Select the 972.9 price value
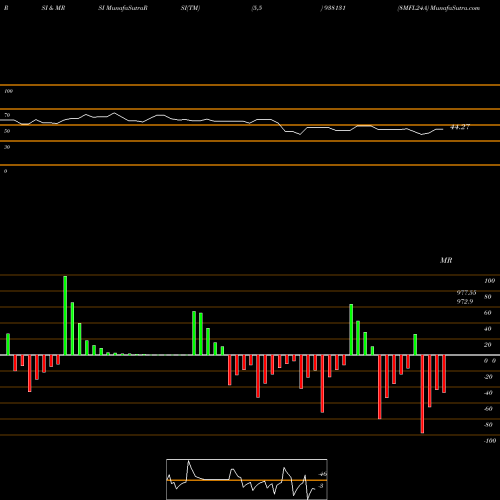500x500 pixels. (465, 302)
